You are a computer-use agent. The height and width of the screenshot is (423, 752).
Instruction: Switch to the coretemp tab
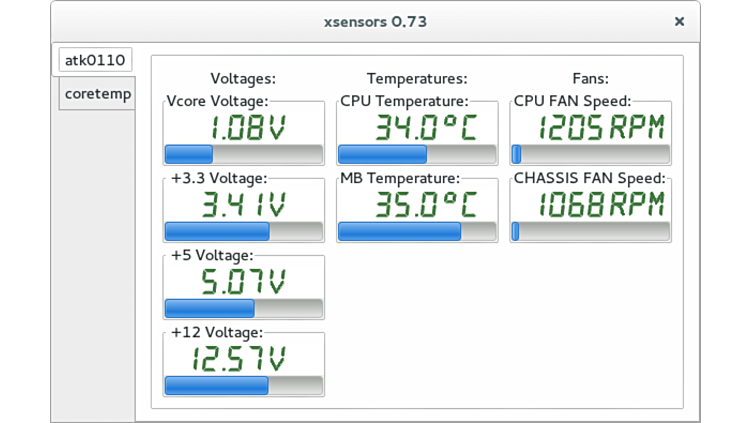tap(97, 94)
